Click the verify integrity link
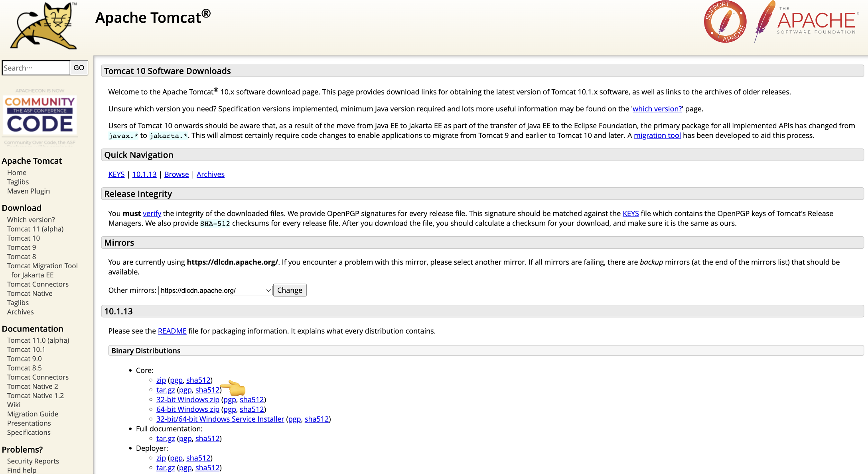 pyautogui.click(x=152, y=214)
